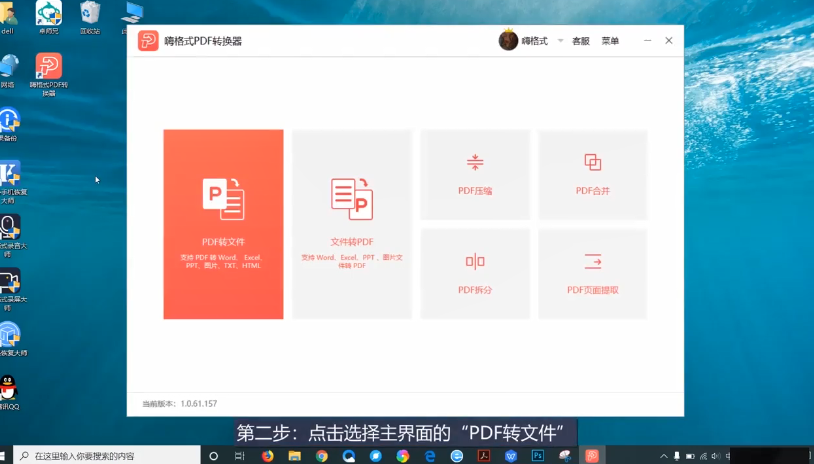Expand the account dropdown arrow
The height and width of the screenshot is (464, 814).
tap(561, 40)
